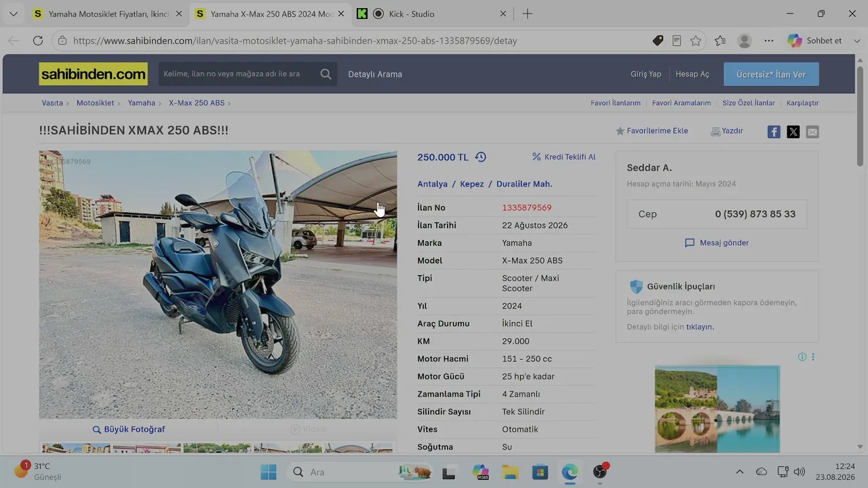Click the bridge advertisement image
The width and height of the screenshot is (868, 488).
tap(717, 409)
